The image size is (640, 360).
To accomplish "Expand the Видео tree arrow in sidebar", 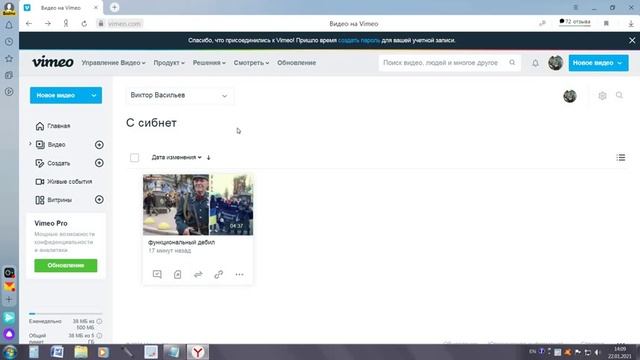I will click(x=30, y=144).
